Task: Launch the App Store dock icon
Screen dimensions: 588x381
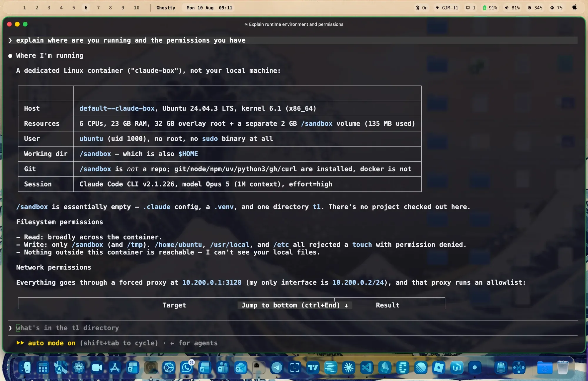Action: coord(115,367)
